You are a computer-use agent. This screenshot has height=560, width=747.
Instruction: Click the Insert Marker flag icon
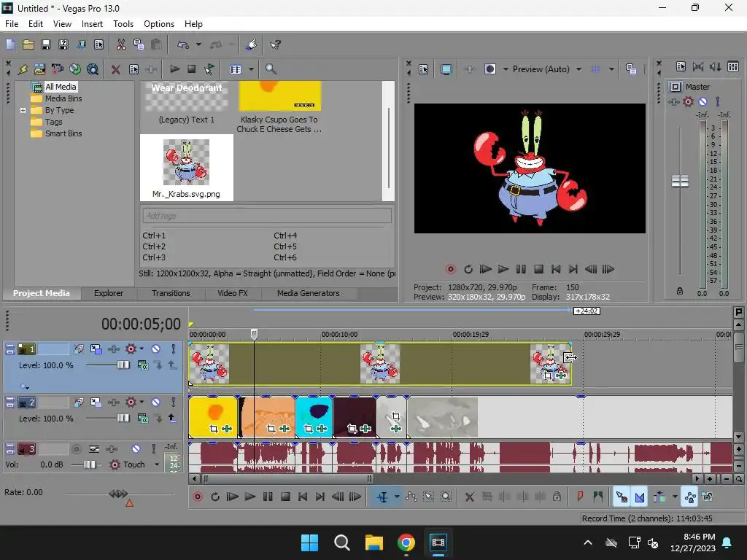point(580,497)
